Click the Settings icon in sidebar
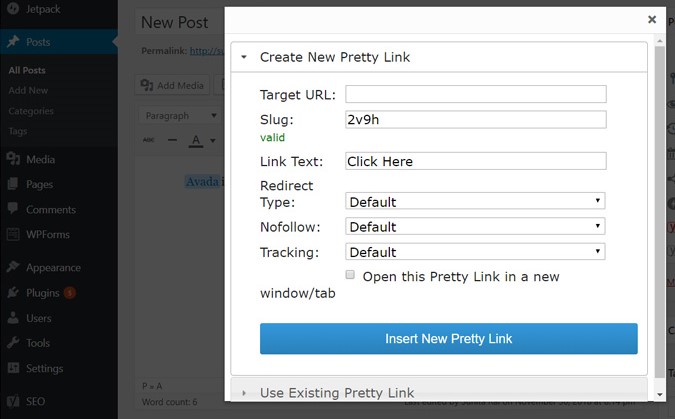Screen dimensions: 675x419 click(x=12, y=368)
